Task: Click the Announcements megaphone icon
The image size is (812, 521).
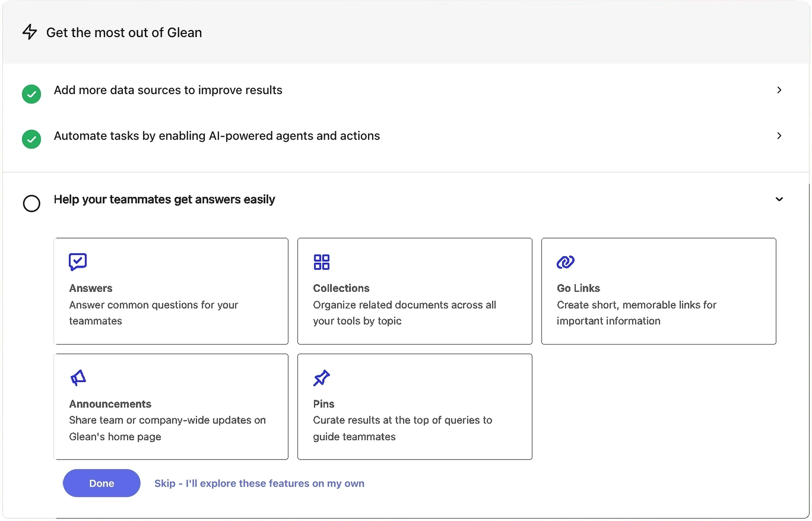Action: click(78, 378)
